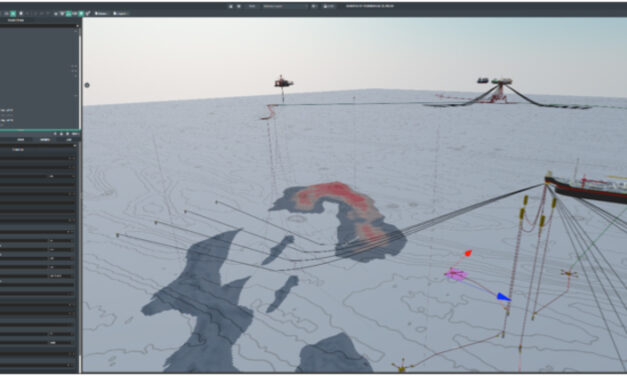Open the wide dropdown in top center bar
Screen dimensions: 627x376
pos(285,6)
